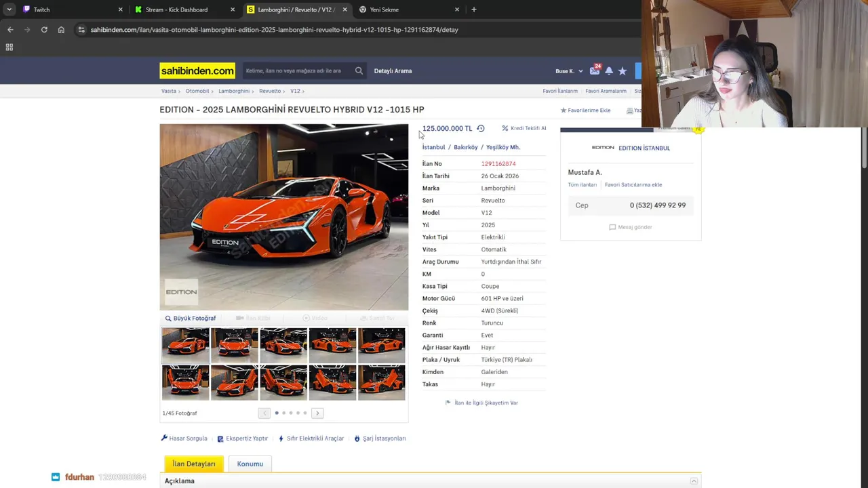Report via İlan ile İlgili Şikayetim Var
This screenshot has width=868, height=488.
[x=481, y=403]
